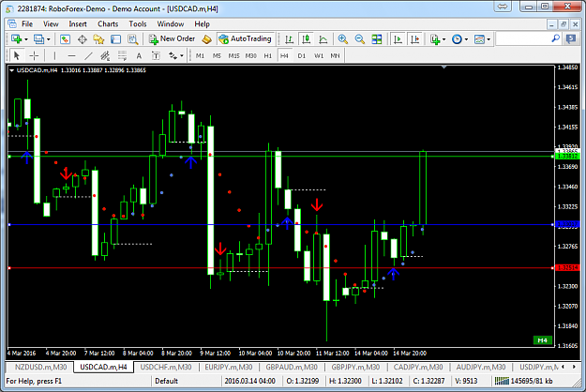
Task: Select the Trendline tool
Action: (88, 55)
